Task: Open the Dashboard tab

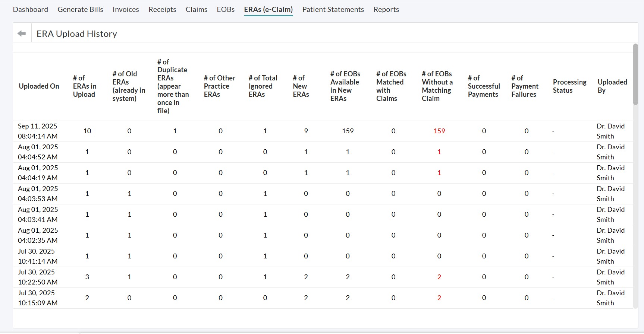Action: tap(31, 9)
